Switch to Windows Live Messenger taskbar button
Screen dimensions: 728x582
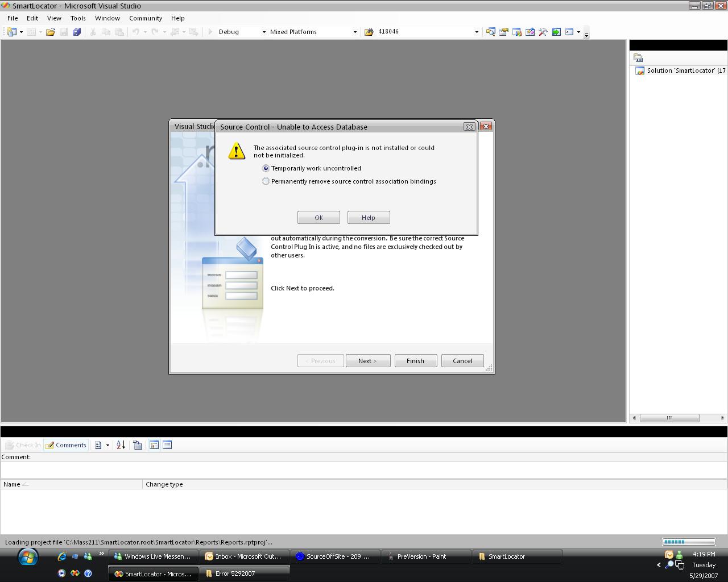click(154, 556)
